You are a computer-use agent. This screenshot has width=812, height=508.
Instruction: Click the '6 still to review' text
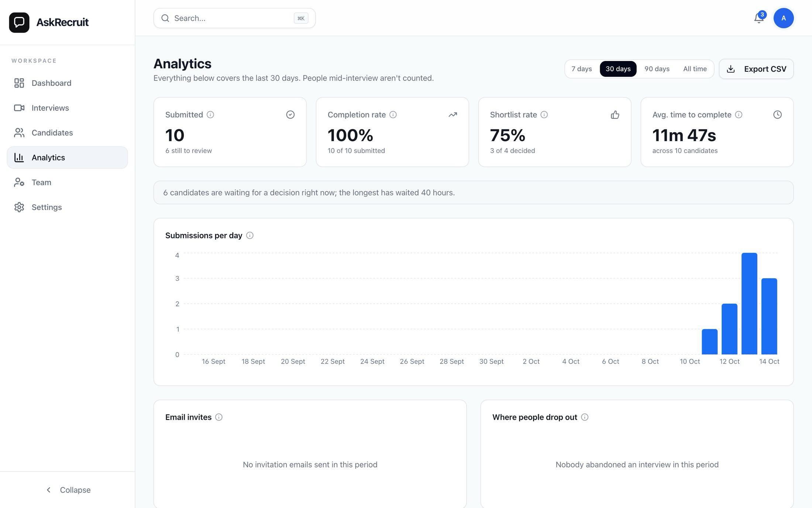(189, 151)
